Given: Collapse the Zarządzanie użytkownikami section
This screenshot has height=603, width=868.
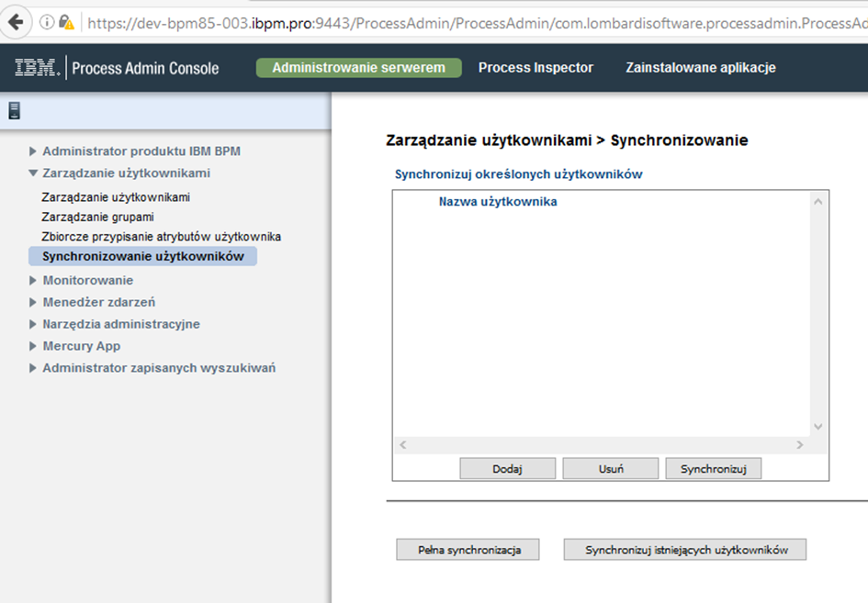Looking at the screenshot, I should pyautogui.click(x=33, y=173).
